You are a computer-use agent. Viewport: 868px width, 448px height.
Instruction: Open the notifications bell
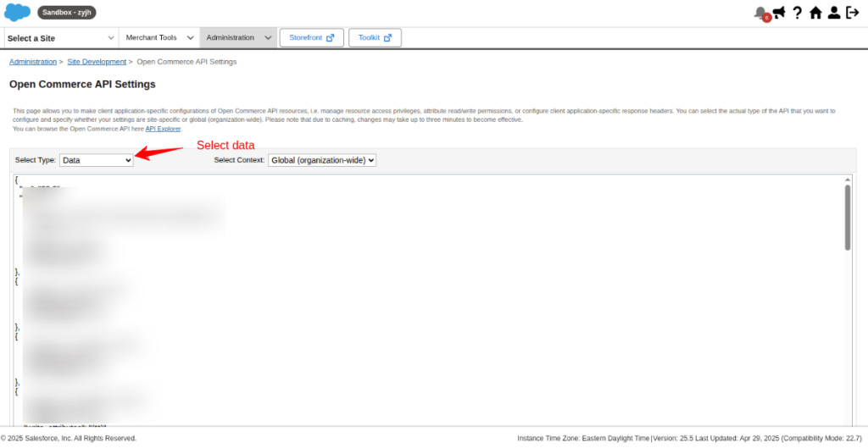coord(759,13)
